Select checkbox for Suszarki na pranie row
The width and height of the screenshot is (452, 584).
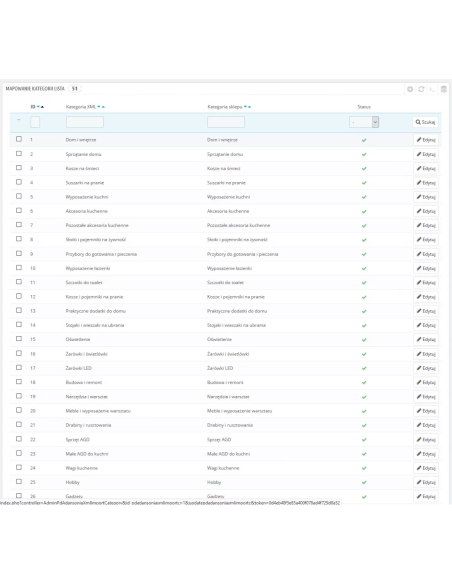click(19, 182)
